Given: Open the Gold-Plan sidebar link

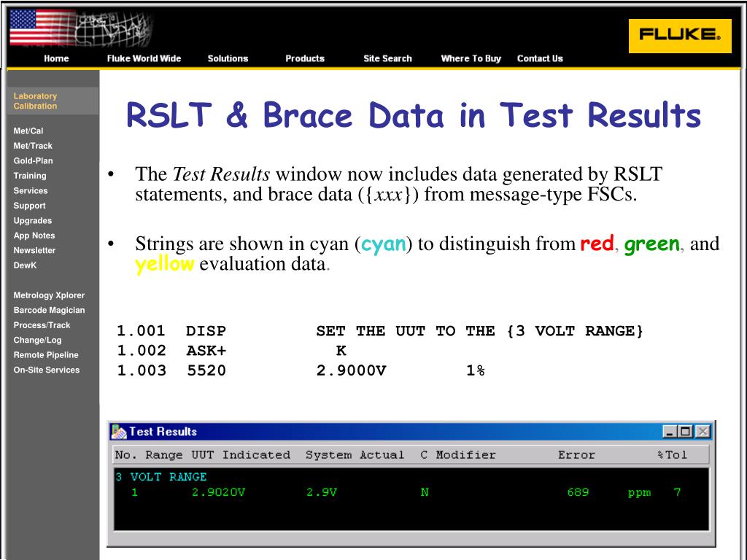Looking at the screenshot, I should coord(33,161).
